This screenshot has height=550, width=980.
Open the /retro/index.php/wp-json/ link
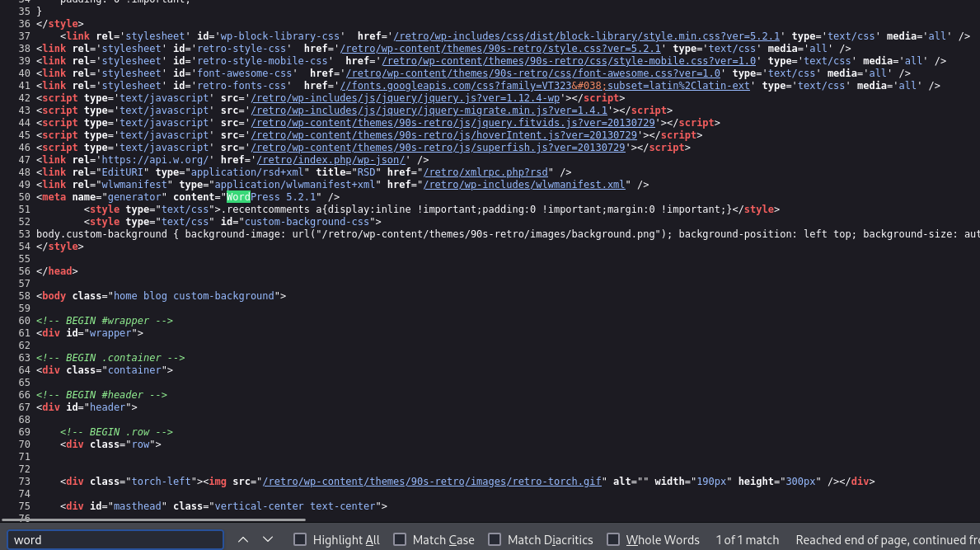tap(331, 160)
